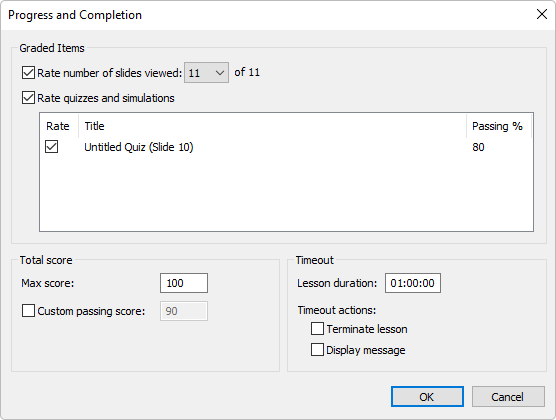Uncheck the Untitled Quiz rate checkbox
This screenshot has width=556, height=420.
(51, 147)
